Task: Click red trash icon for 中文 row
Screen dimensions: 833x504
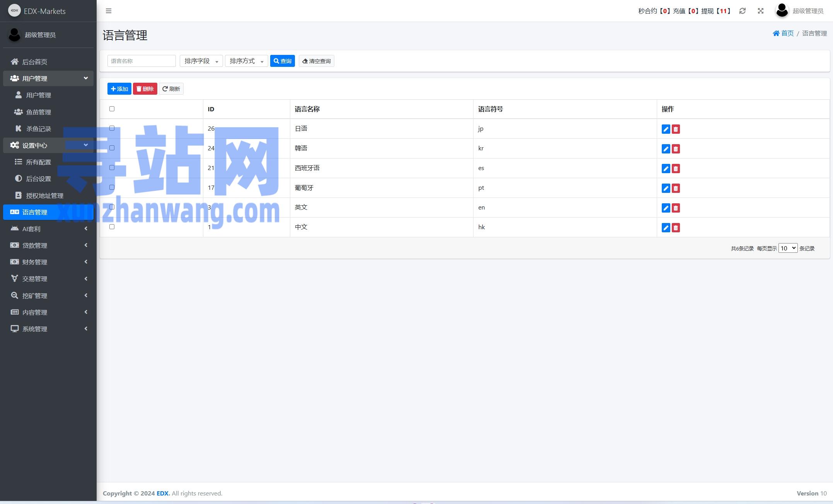Action: tap(676, 228)
